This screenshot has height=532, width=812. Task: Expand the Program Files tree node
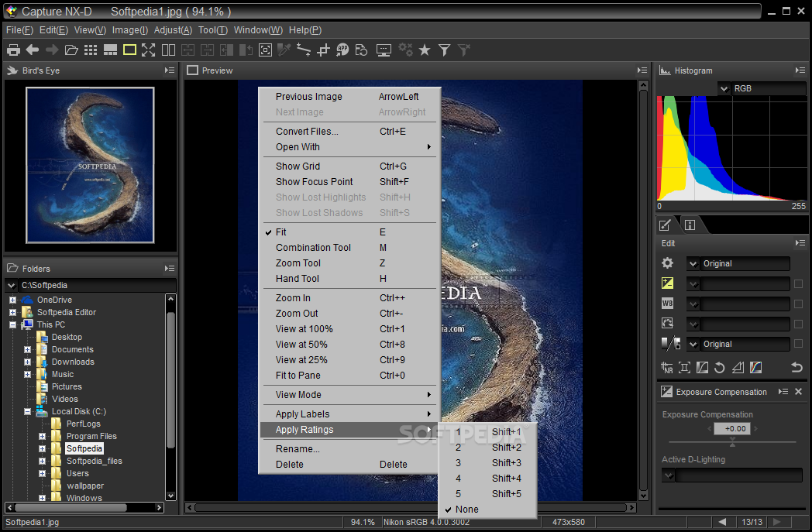42,436
